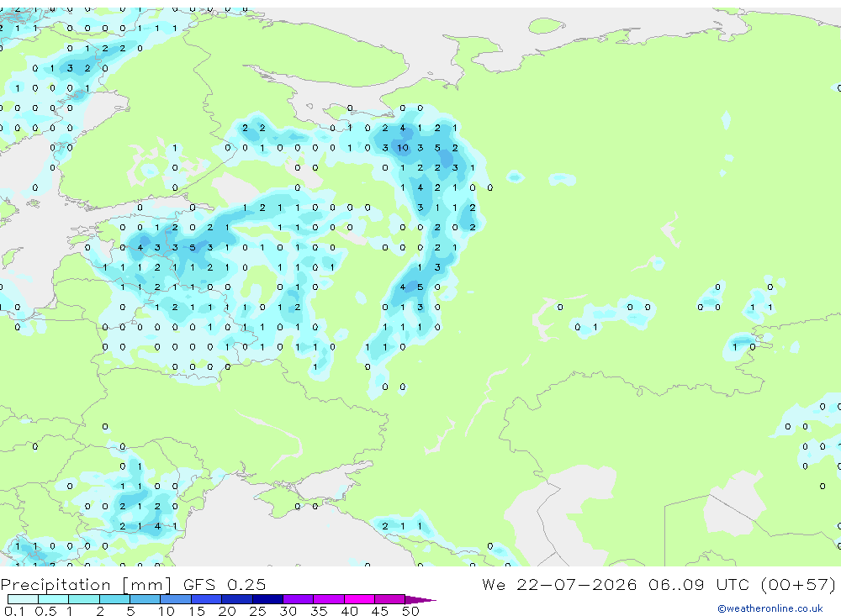Screen dimensions: 841x616
Task: Click the 0.5–1 mm legend color swatch
Action: (54, 599)
